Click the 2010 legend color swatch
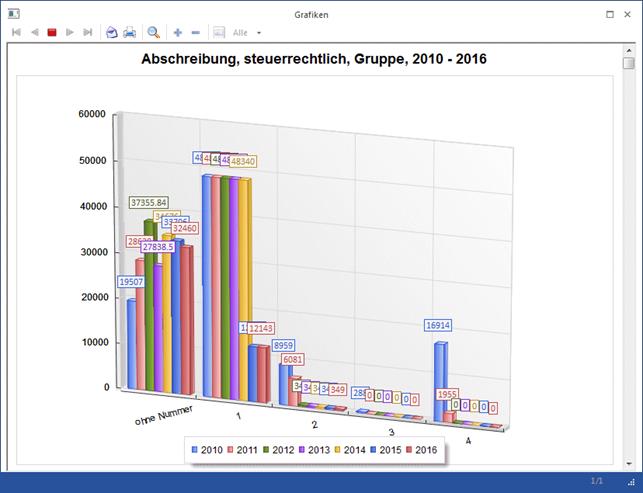The image size is (643, 493). (x=195, y=451)
